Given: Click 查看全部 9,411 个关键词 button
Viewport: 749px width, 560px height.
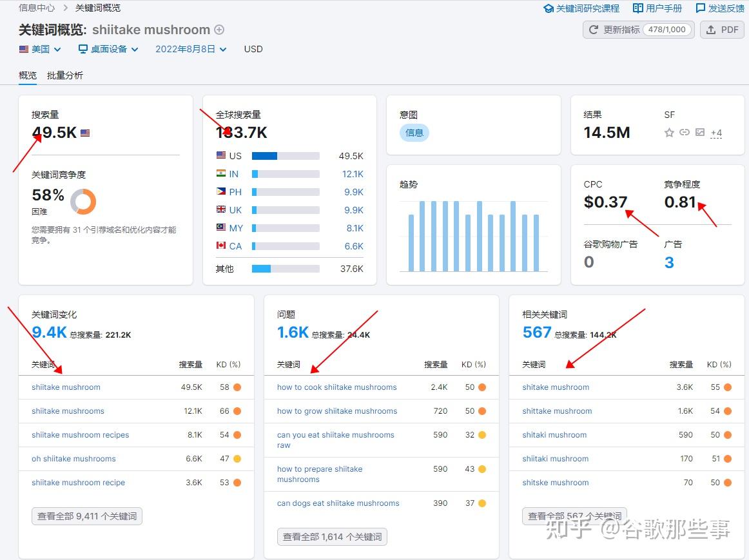Looking at the screenshot, I should pos(87,516).
